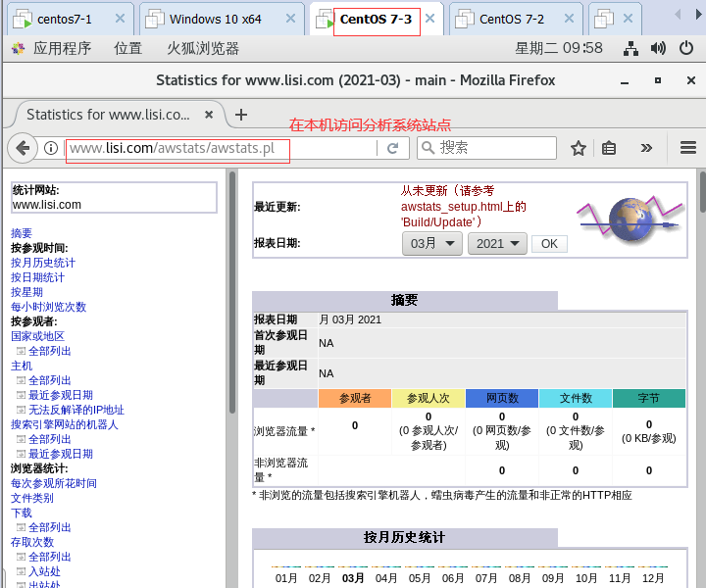Viewport: 706px width, 588px height.
Task: Open the 入站处 link
Action: (44, 571)
